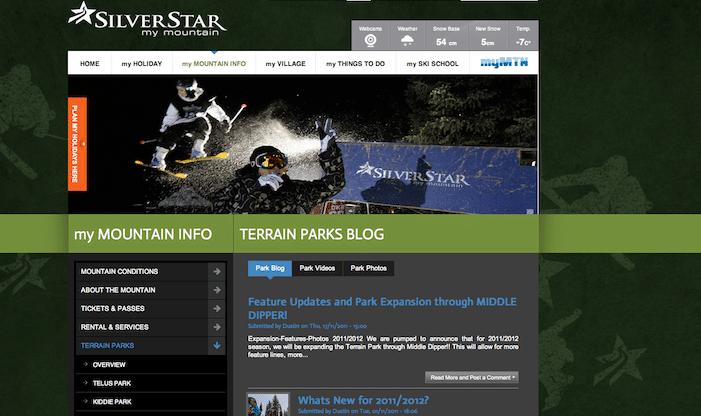The image size is (701, 416).
Task: Click Read More and Post a Comment
Action: point(472,378)
